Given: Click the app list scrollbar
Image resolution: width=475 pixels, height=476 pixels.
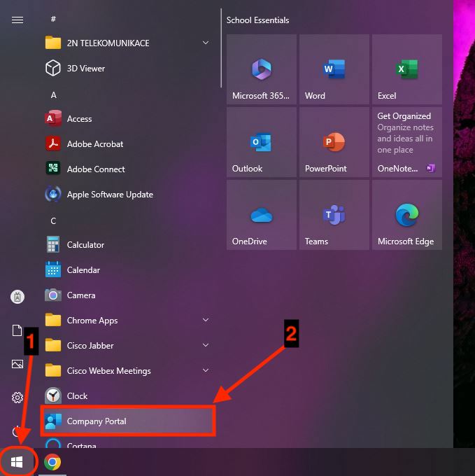Looking at the screenshot, I should [221, 48].
